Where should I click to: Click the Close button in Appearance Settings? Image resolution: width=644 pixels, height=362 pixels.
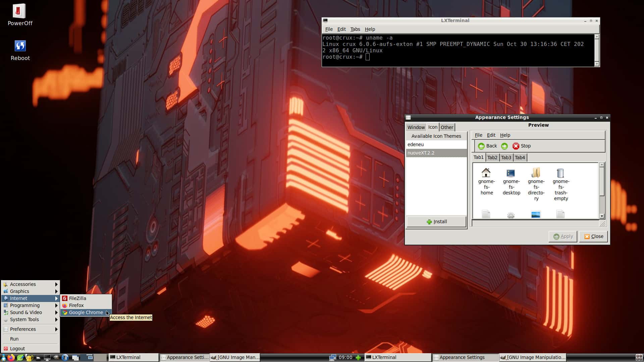tap(593, 236)
